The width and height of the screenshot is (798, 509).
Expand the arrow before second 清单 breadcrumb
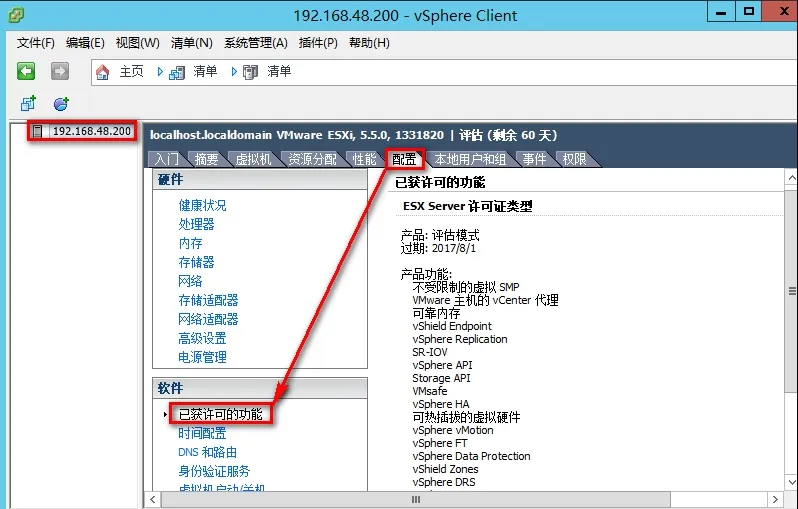pyautogui.click(x=234, y=72)
